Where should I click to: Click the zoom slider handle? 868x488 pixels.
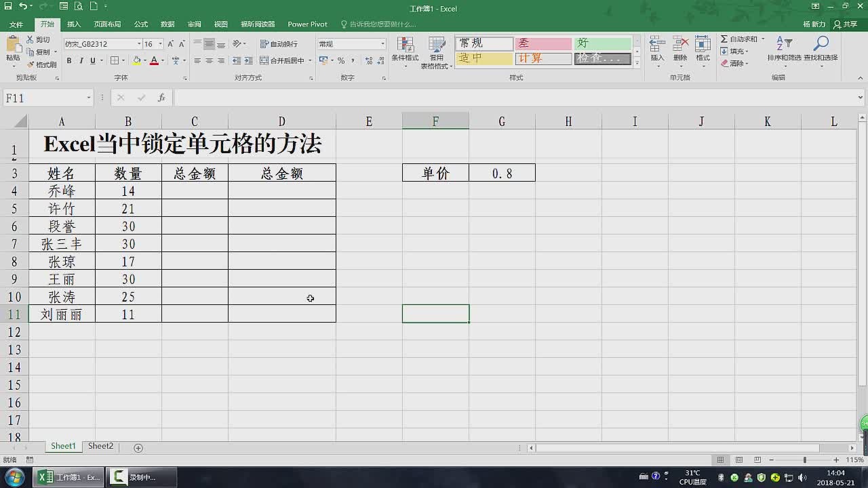(x=804, y=460)
